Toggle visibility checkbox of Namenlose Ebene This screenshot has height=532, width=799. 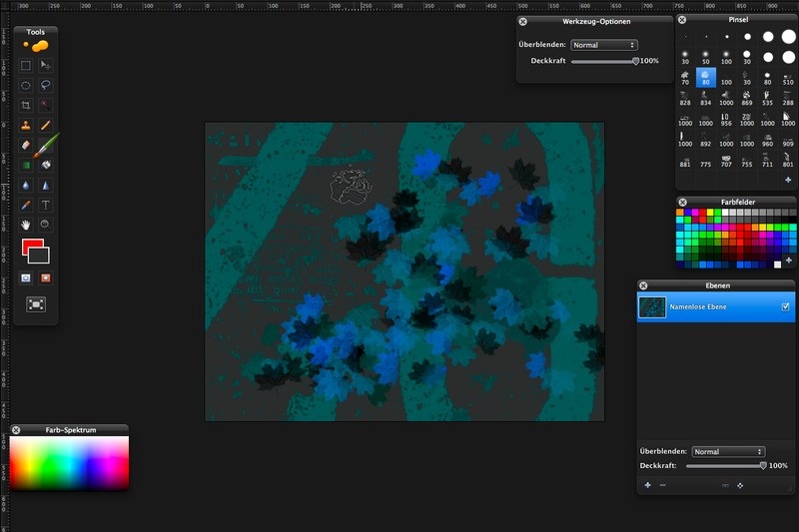785,306
